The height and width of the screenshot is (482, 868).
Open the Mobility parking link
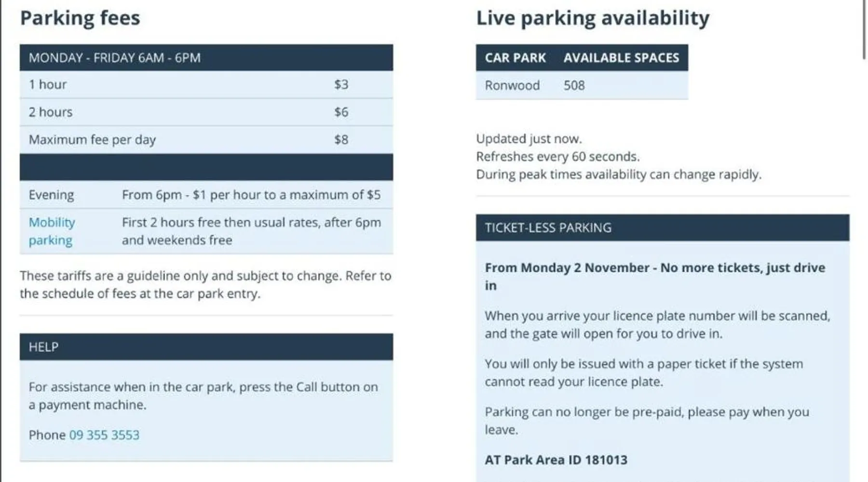52,231
